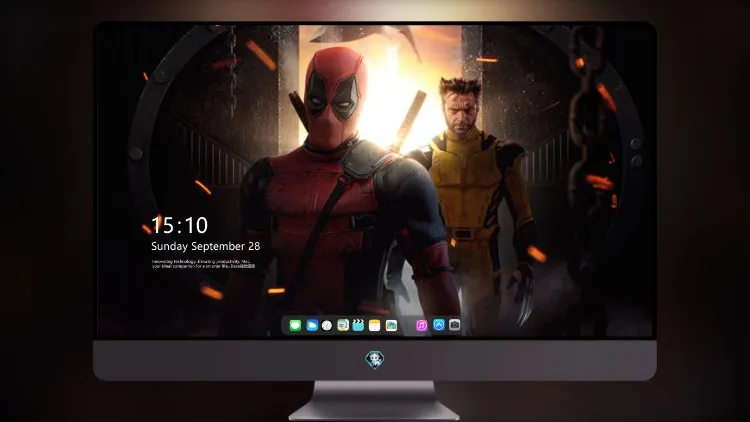This screenshot has height=422, width=750.
Task: Click the 15:10 clock widget
Action: pyautogui.click(x=179, y=225)
